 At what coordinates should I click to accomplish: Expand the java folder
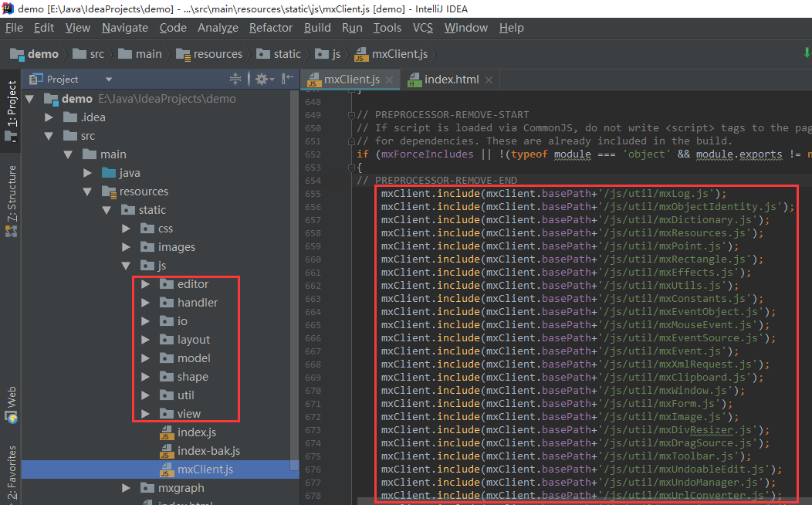87,173
